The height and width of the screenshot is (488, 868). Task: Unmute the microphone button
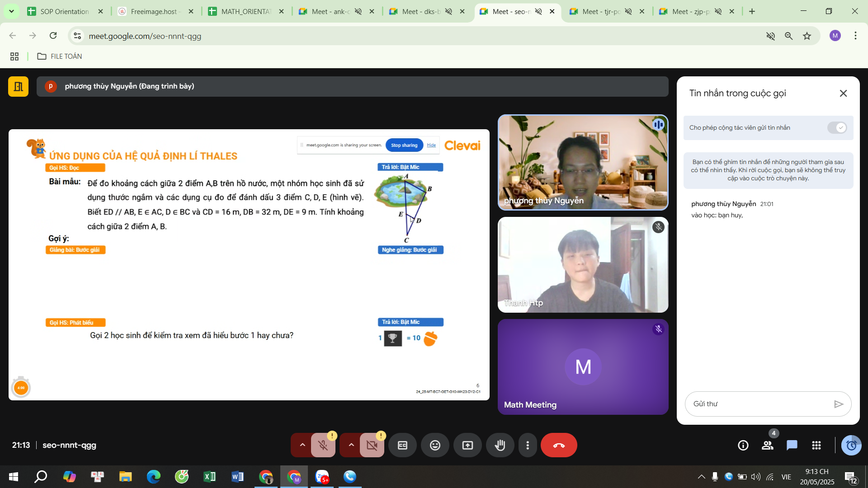(323, 446)
